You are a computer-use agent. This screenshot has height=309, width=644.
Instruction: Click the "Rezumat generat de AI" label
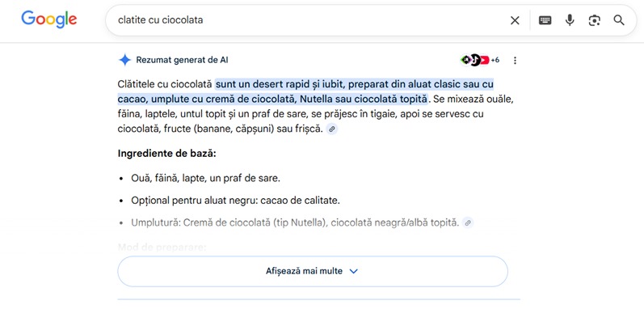coord(182,60)
